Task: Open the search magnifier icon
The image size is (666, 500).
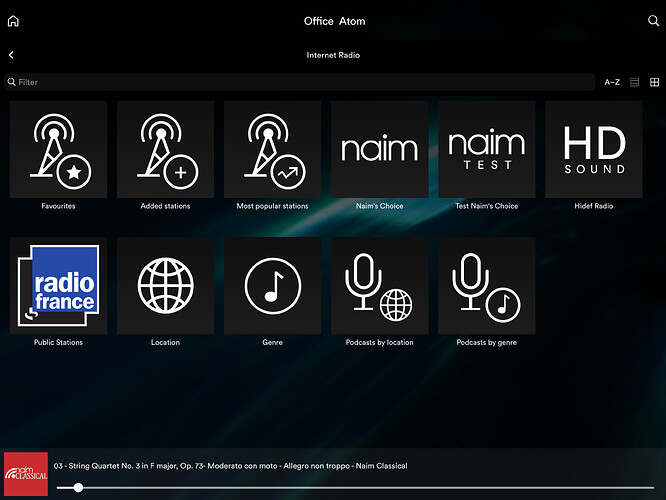Action: click(x=653, y=20)
